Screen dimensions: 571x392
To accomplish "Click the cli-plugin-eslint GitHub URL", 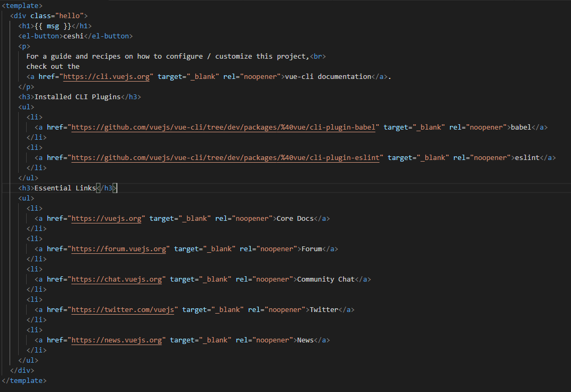I will click(x=227, y=158).
